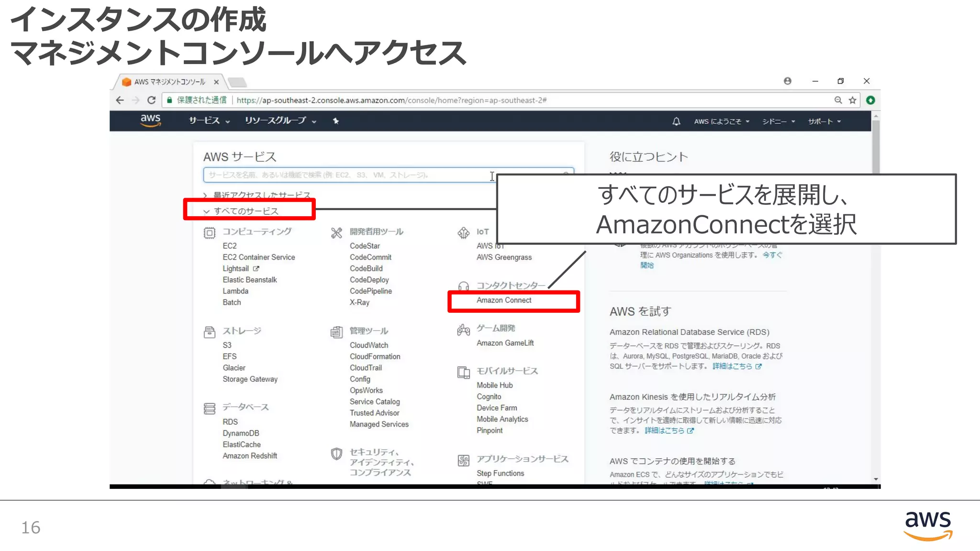
Task: Open the AWS にようこそ account dropdown
Action: (722, 121)
